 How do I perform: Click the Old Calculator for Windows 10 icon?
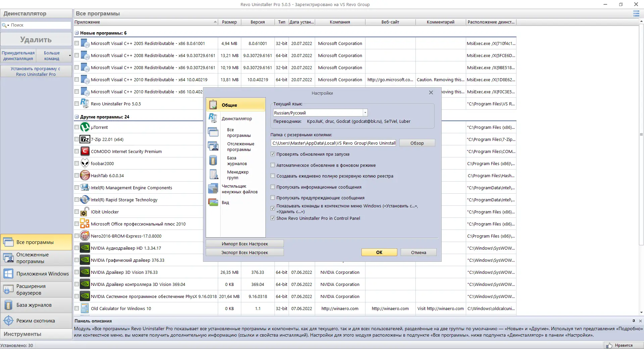[x=85, y=308]
